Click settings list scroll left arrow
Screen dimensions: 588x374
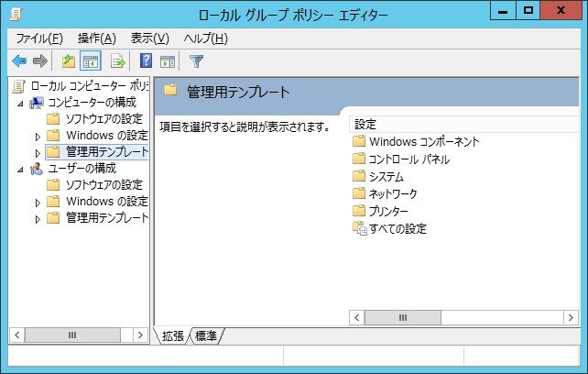click(x=357, y=318)
